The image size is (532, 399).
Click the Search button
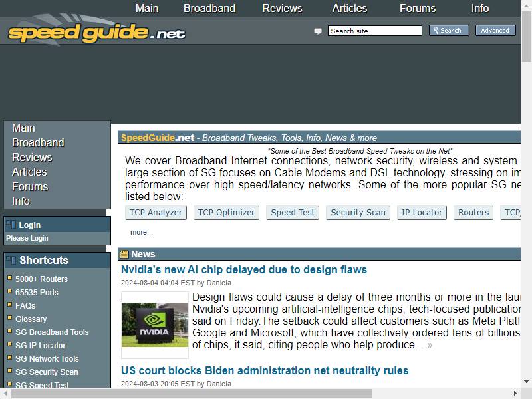pyautogui.click(x=449, y=30)
